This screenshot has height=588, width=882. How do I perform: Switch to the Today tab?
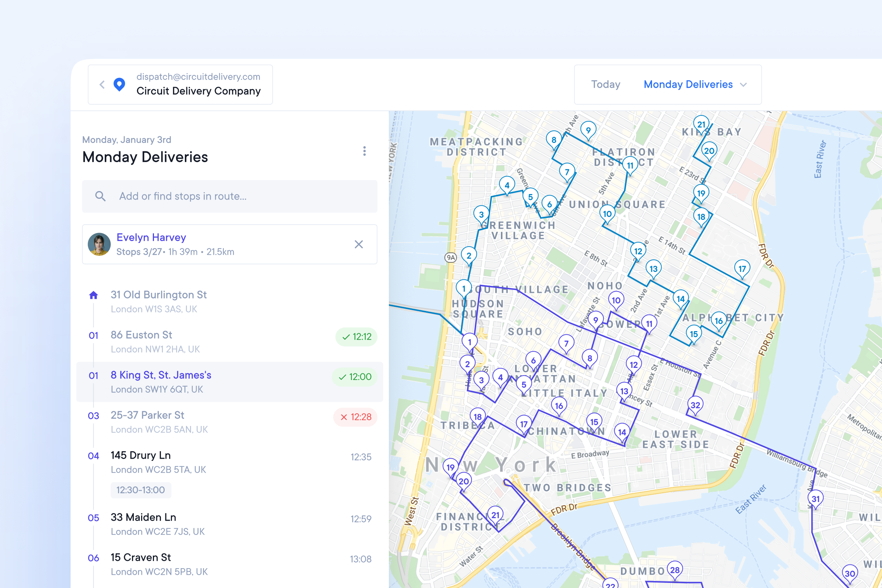[x=606, y=85]
